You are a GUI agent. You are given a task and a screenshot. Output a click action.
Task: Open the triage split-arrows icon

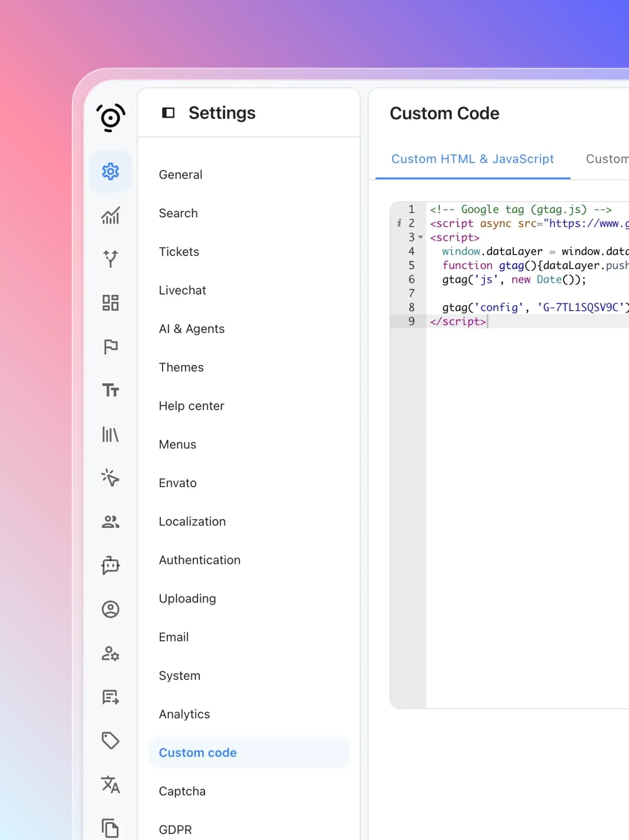pos(110,259)
